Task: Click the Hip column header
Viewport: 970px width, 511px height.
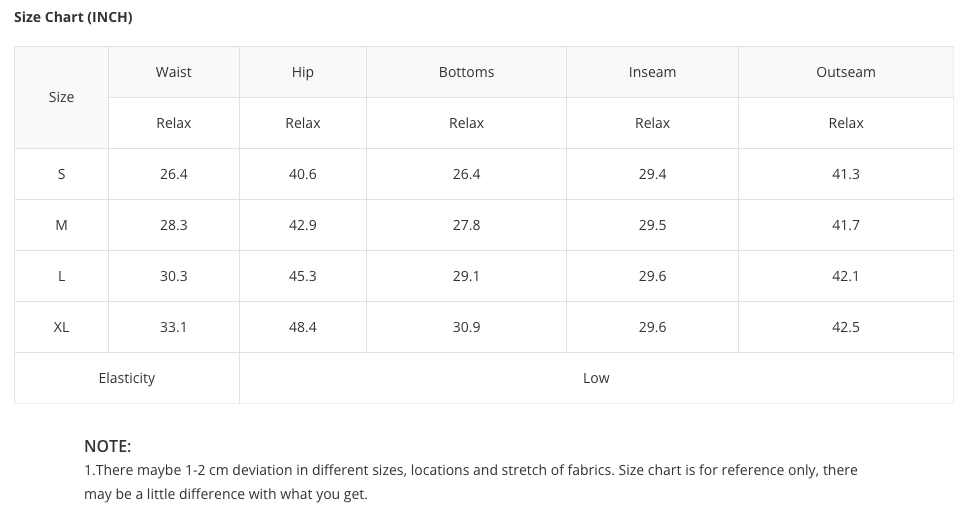Action: (303, 72)
